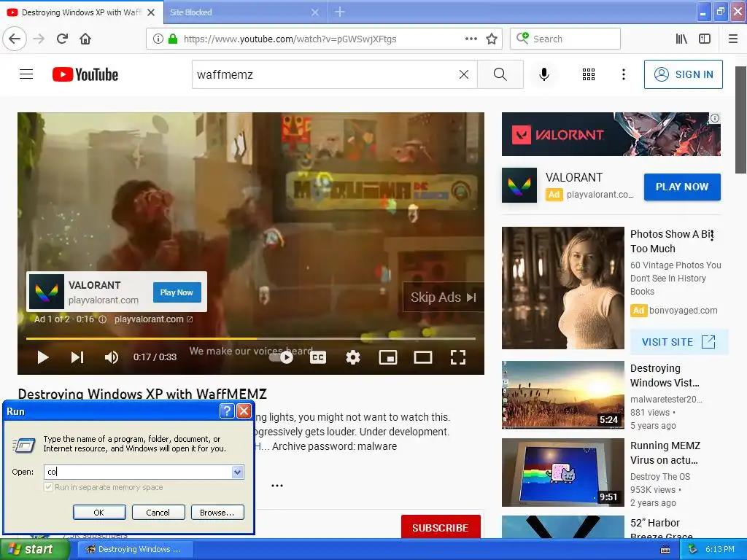This screenshot has height=560, width=747.
Task: Reload the page with refresh icon
Action: pos(62,39)
